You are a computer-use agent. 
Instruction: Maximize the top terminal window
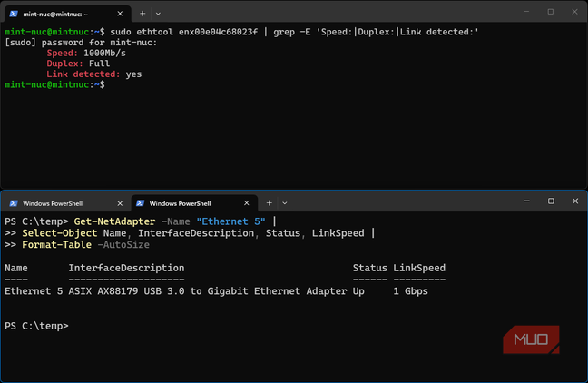(x=551, y=12)
